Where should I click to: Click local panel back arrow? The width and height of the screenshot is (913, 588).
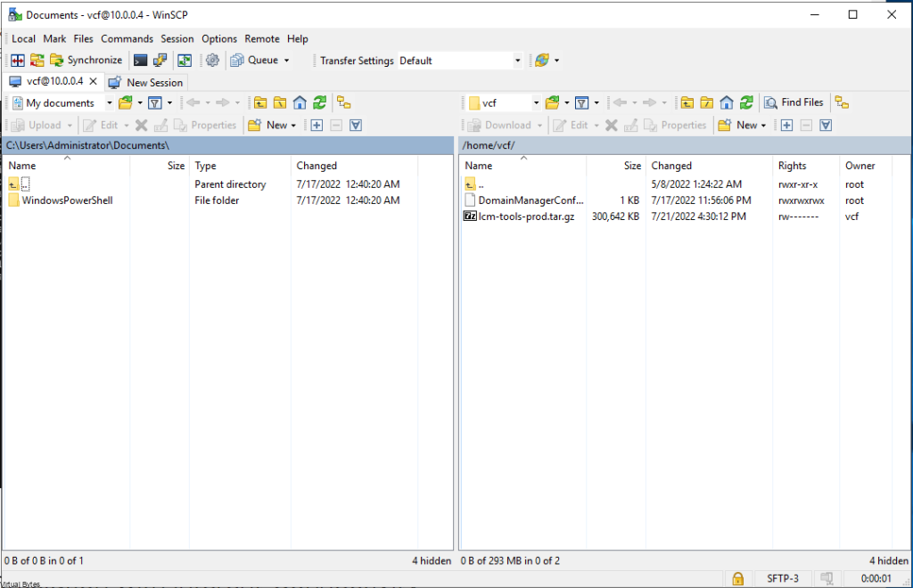(193, 103)
